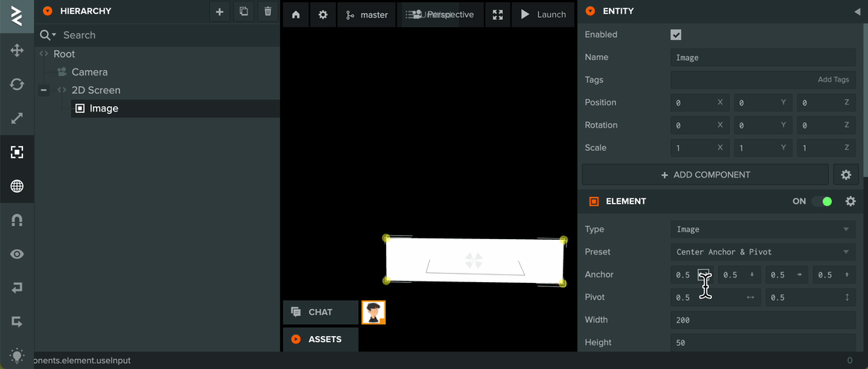Open the editor settings gear

coord(323,15)
